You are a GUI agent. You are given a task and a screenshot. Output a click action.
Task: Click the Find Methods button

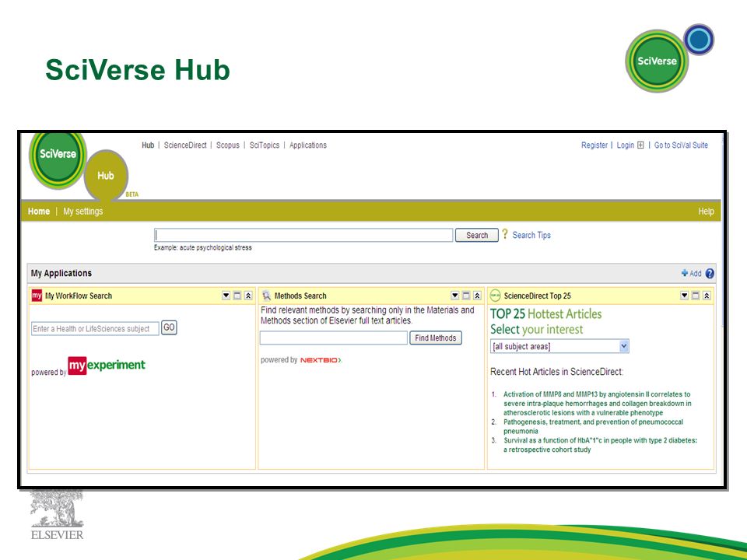436,338
